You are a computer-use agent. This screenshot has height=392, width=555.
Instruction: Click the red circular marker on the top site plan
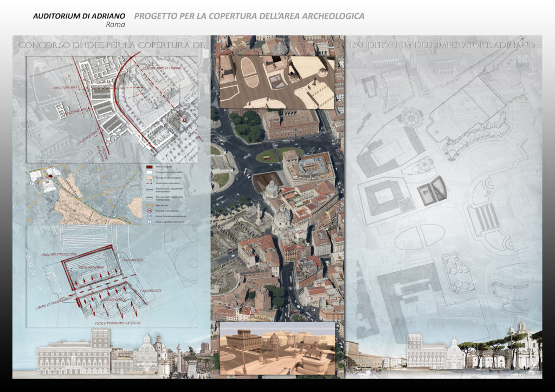tap(185, 119)
